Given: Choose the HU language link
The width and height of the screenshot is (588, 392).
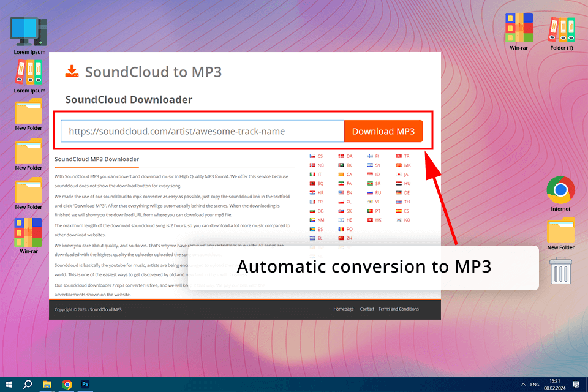Looking at the screenshot, I should pyautogui.click(x=407, y=184).
